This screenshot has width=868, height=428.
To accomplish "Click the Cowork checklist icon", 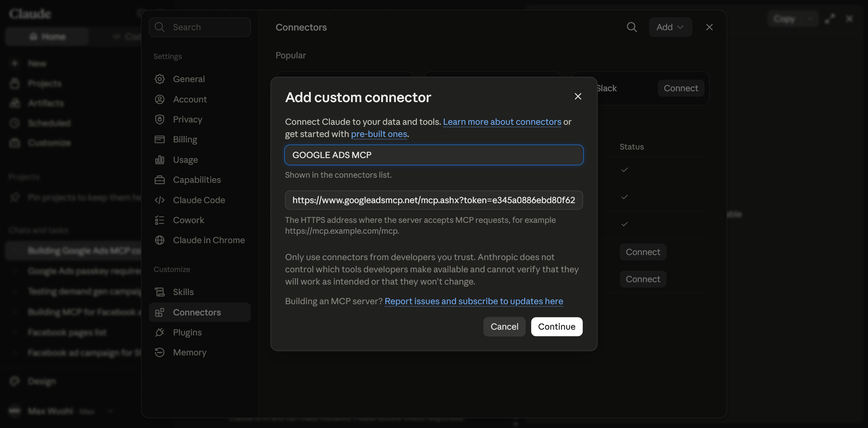I will pos(160,220).
